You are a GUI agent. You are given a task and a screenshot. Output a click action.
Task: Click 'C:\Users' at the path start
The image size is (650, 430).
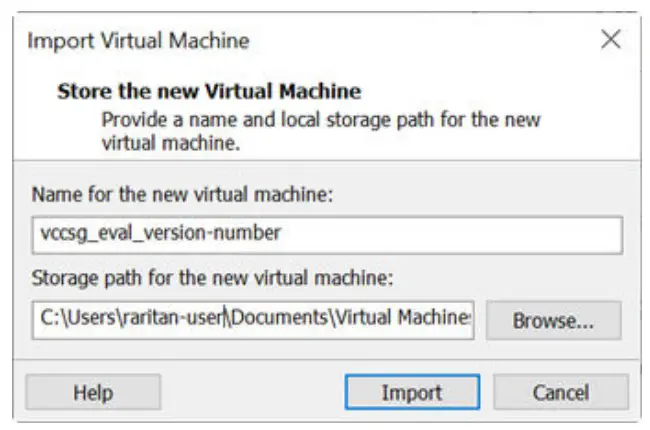pos(71,321)
